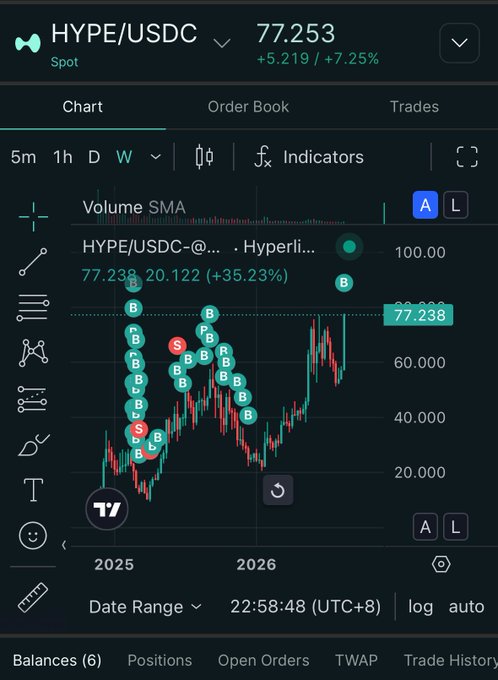
Task: Toggle bottom auto scale A button
Action: pos(425,527)
